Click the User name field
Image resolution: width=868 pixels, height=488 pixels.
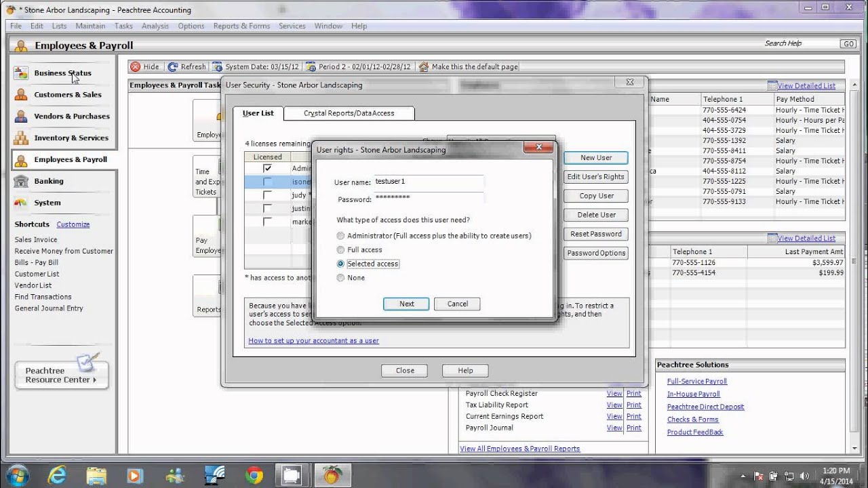coord(429,182)
